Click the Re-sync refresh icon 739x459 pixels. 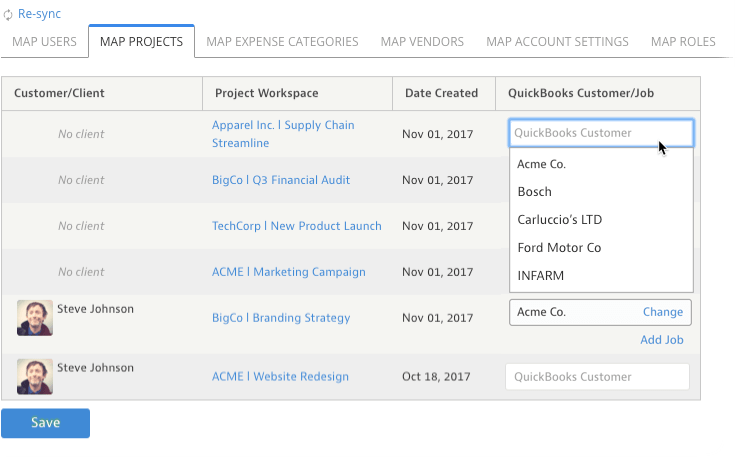point(8,15)
